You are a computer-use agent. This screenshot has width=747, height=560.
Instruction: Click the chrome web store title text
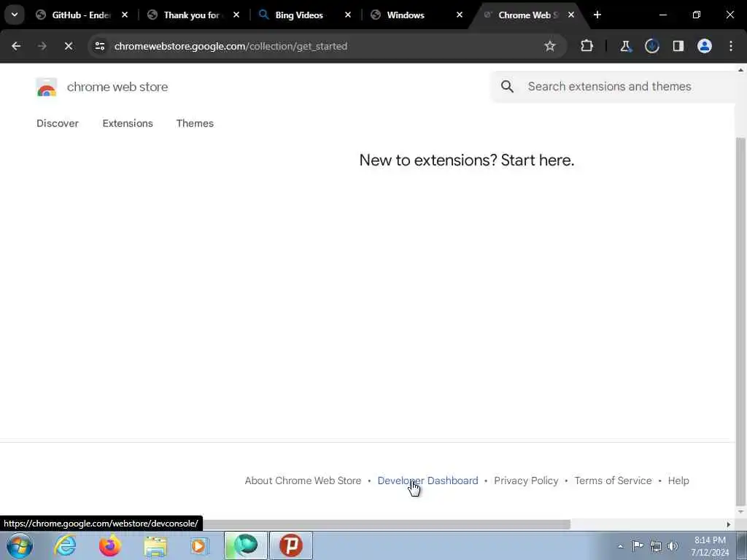pyautogui.click(x=117, y=87)
